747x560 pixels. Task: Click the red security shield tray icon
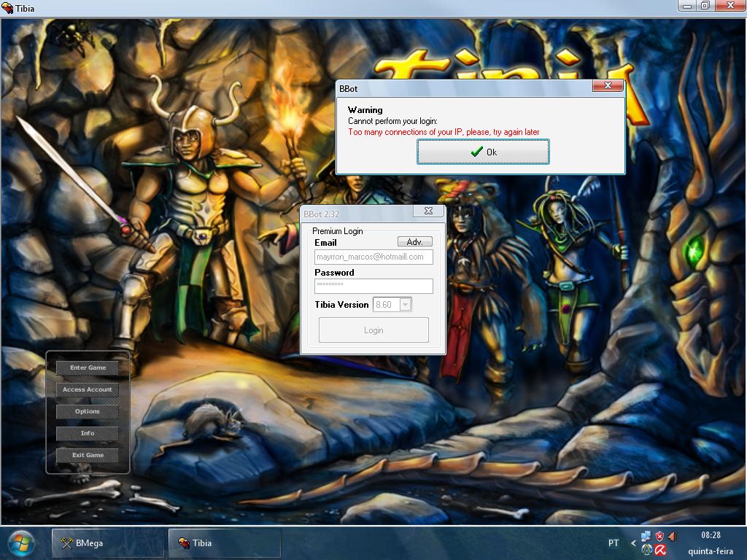[659, 537]
